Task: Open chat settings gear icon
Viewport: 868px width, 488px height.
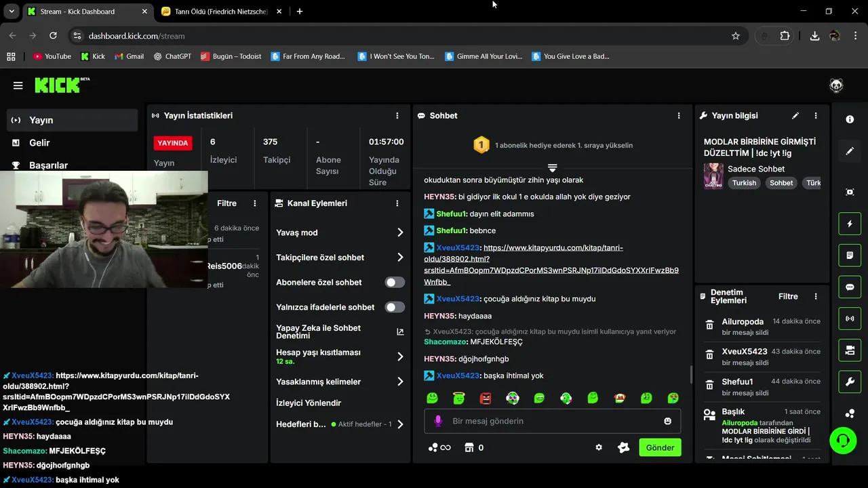Action: pos(599,447)
